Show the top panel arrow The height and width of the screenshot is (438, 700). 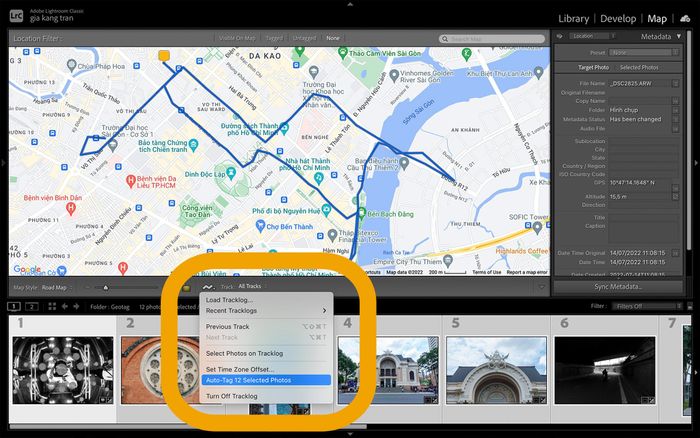(x=350, y=4)
